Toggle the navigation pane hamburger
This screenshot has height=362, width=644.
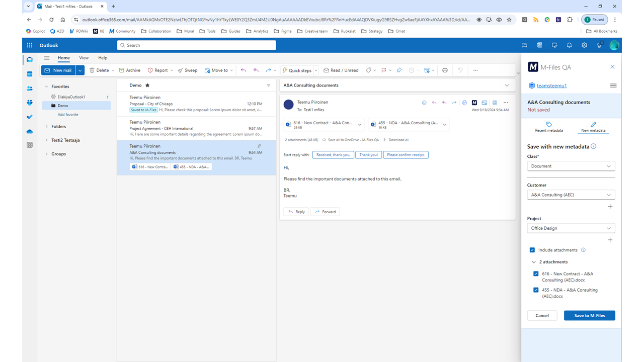47,58
